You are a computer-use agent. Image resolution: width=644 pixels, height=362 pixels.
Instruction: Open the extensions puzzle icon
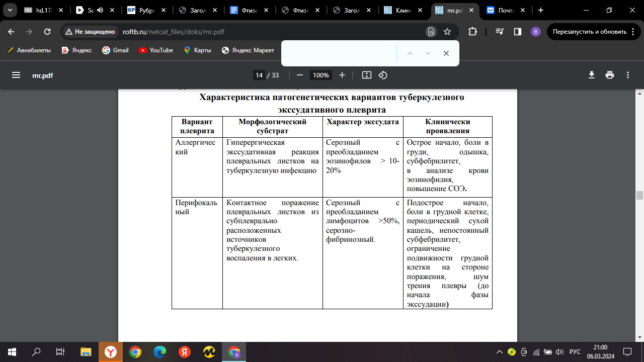[x=472, y=32]
